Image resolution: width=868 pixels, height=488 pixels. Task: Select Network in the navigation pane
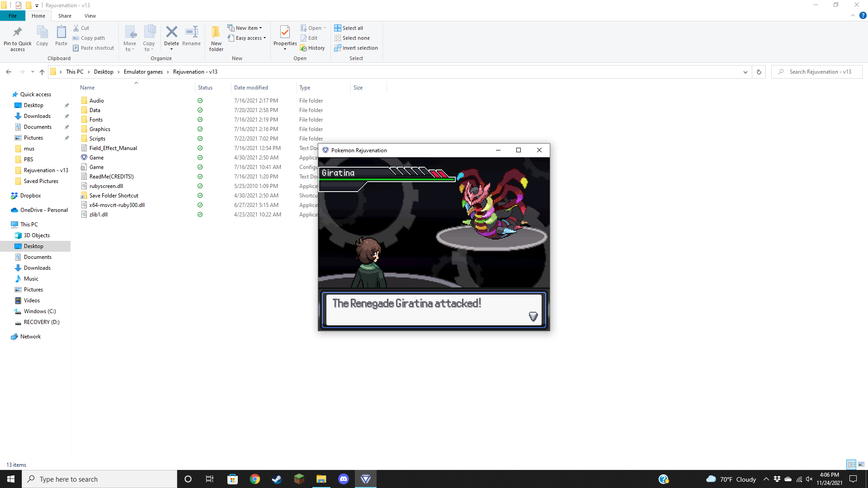pos(30,337)
